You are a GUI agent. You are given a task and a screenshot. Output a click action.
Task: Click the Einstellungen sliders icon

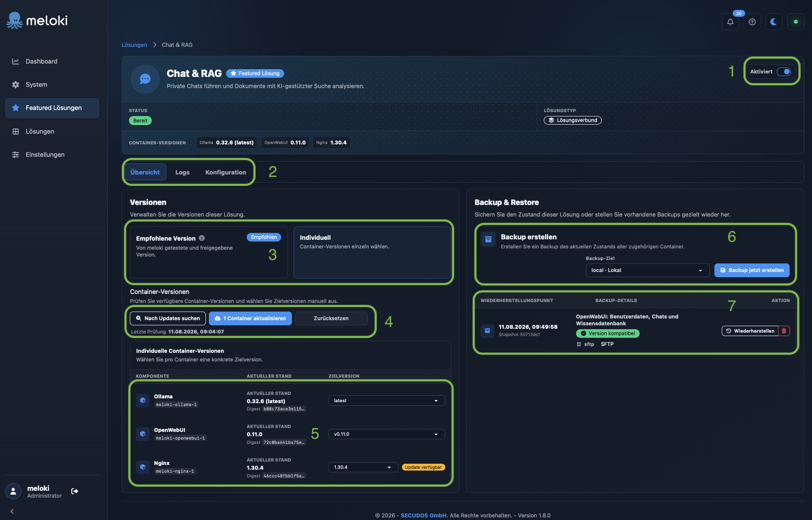pyautogui.click(x=15, y=155)
